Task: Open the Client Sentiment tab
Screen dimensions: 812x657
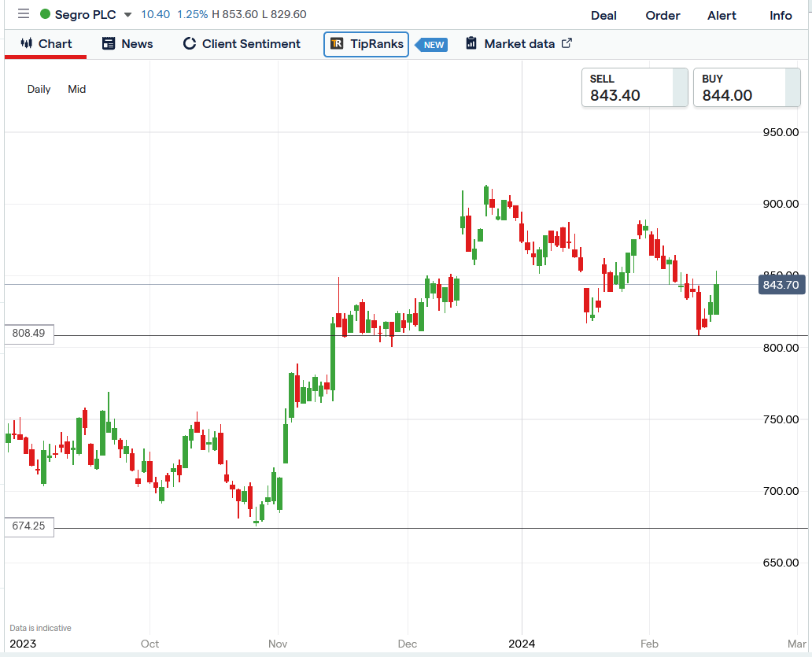Action: (x=242, y=44)
